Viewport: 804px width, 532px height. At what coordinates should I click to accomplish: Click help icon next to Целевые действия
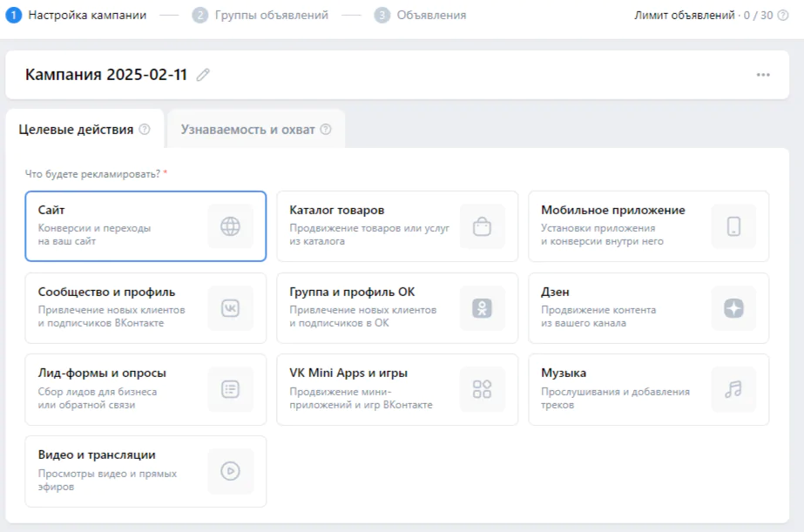click(x=145, y=129)
